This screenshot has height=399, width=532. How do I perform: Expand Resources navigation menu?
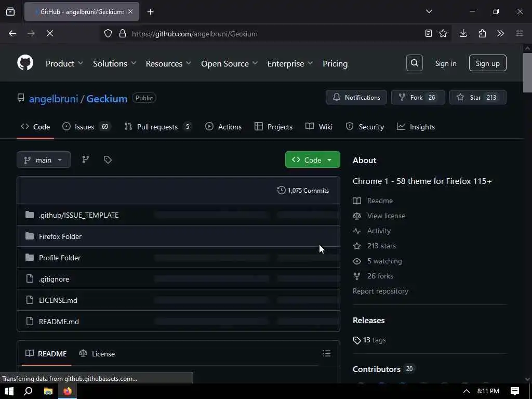(169, 63)
